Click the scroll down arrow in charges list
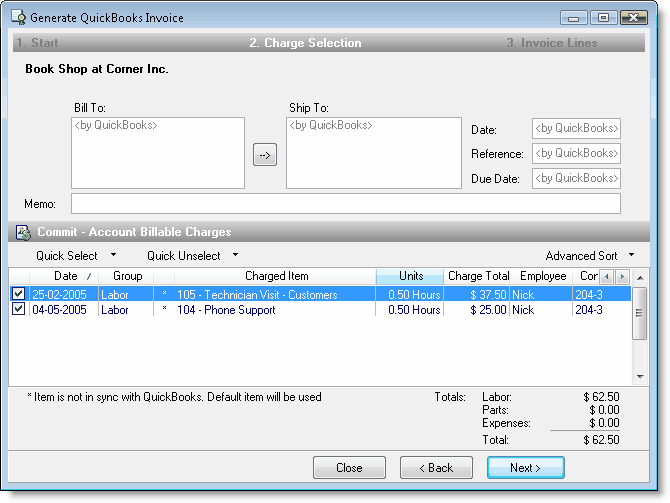Screen dimensions: 670x503 click(x=640, y=376)
